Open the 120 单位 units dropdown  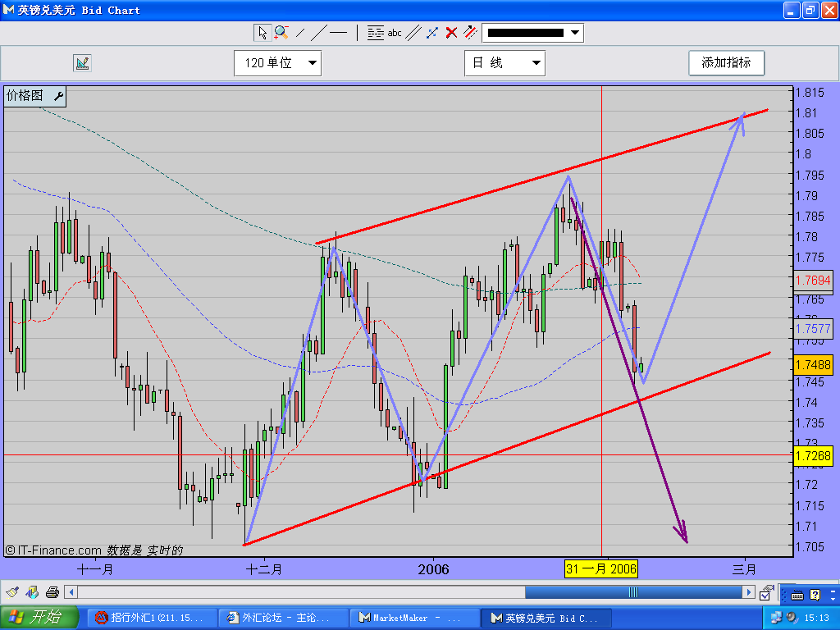click(x=277, y=63)
